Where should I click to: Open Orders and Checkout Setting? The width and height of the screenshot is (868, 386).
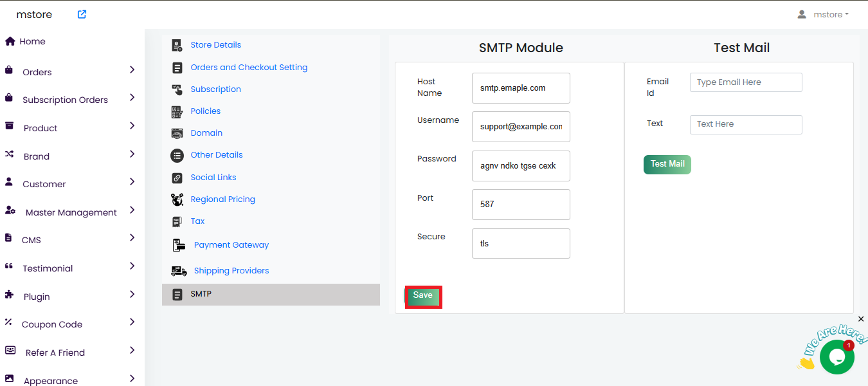249,68
